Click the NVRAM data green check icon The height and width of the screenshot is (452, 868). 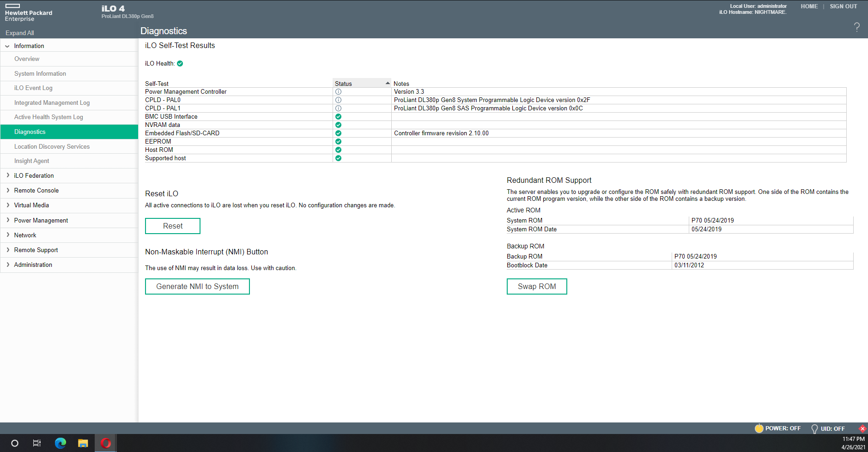(x=338, y=125)
